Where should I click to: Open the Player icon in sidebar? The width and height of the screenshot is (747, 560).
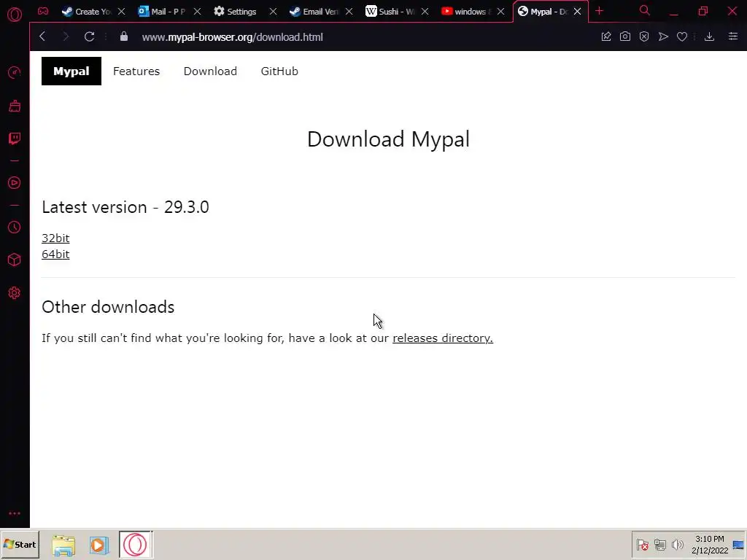(15, 183)
